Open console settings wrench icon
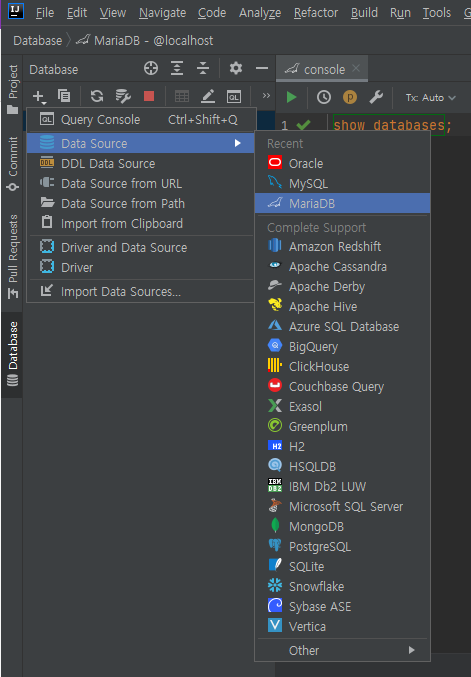471x677 pixels. coord(376,97)
